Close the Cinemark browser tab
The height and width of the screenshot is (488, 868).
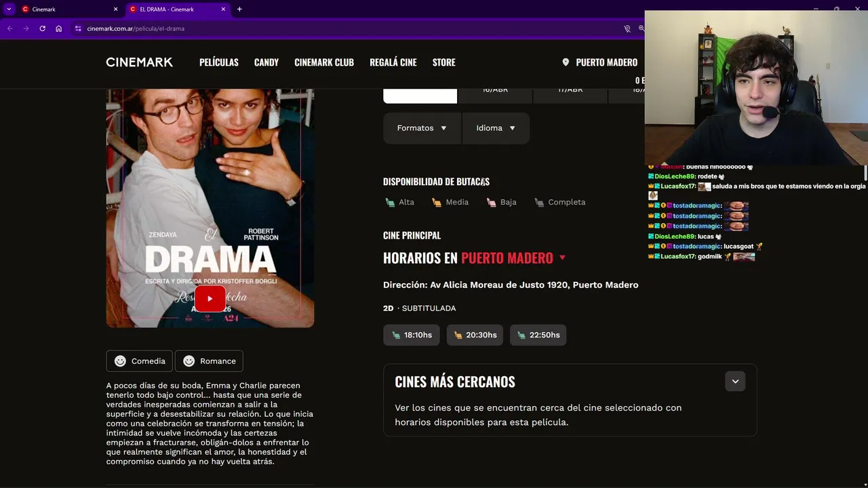coord(115,9)
